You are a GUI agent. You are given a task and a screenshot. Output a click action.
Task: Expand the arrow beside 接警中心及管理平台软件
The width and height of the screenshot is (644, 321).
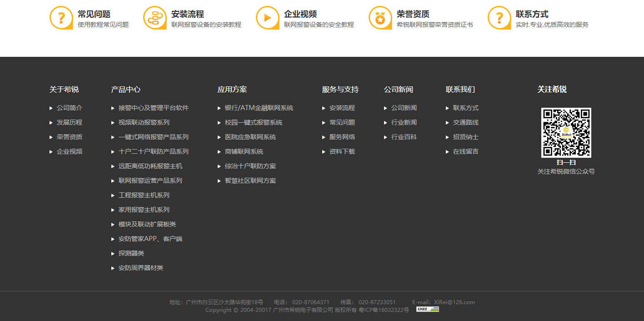point(113,108)
